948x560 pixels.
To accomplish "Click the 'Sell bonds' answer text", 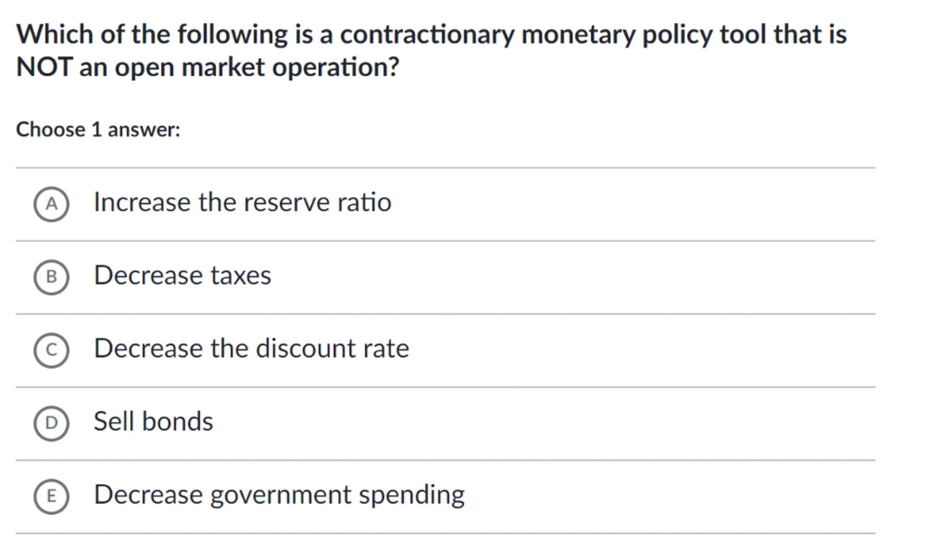I will 153,422.
